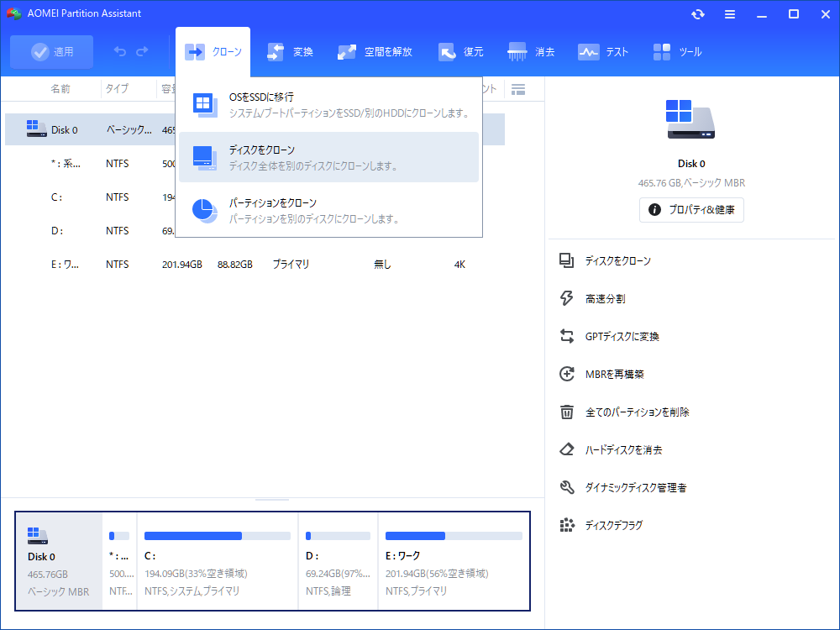The image size is (840, 630).
Task: Click the 適用 (Apply) button
Action: [x=51, y=52]
